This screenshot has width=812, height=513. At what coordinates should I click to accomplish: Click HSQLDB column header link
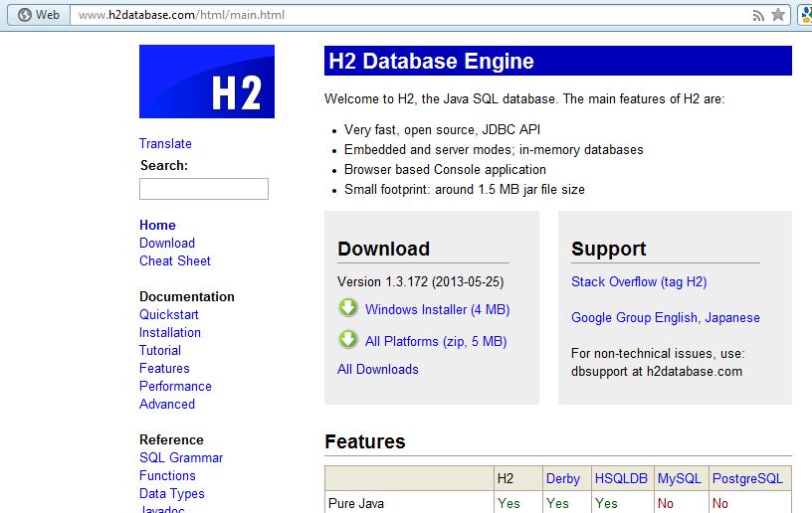(621, 478)
